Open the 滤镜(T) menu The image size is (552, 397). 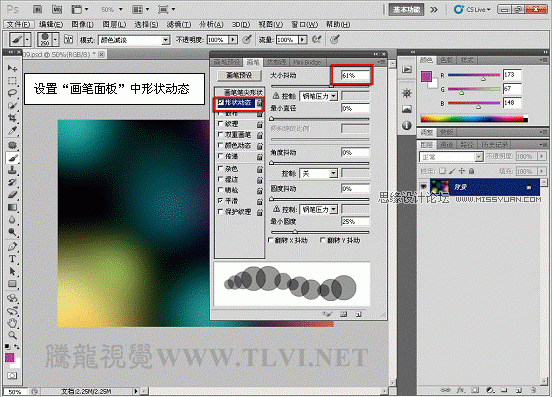179,24
